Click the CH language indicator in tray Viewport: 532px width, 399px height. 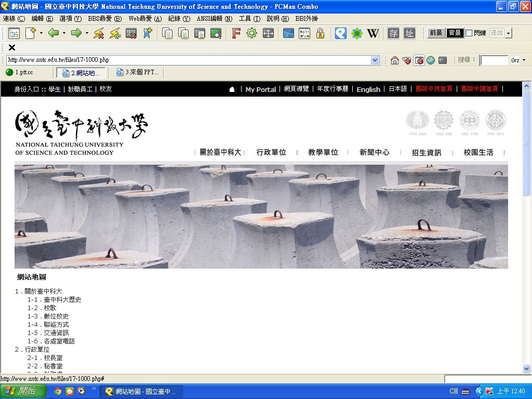(454, 391)
